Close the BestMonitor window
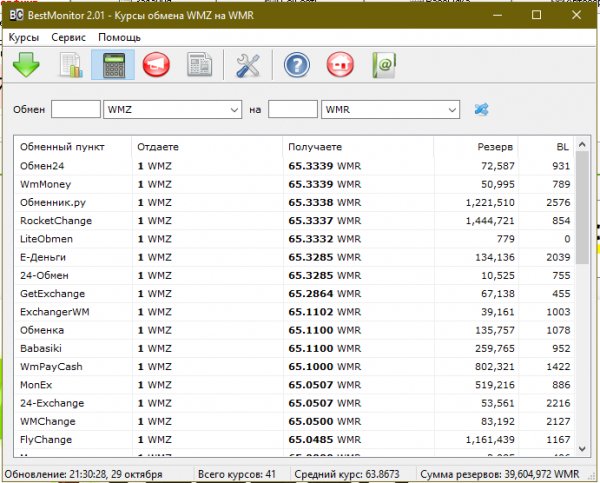This screenshot has height=483, width=600. coord(576,15)
